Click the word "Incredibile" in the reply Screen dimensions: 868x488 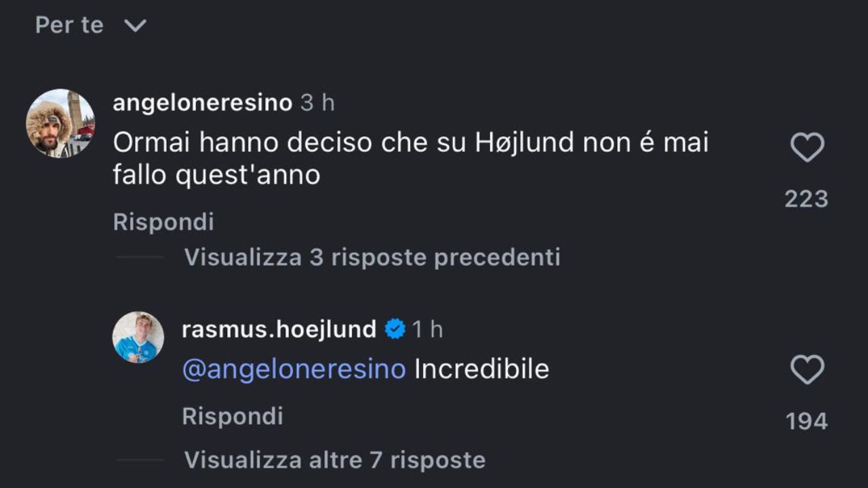[x=481, y=369]
